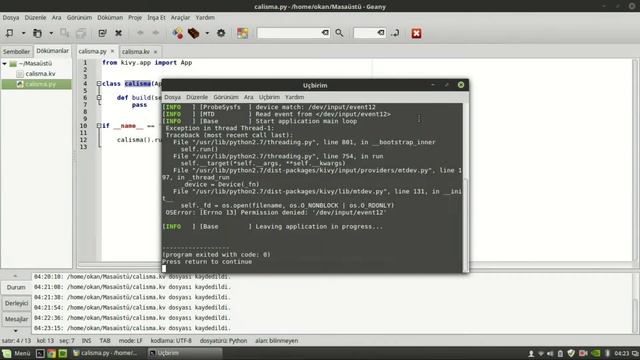Image resolution: width=640 pixels, height=360 pixels.
Task: Open the İnşa Et menu in Geany
Action: click(x=156, y=18)
